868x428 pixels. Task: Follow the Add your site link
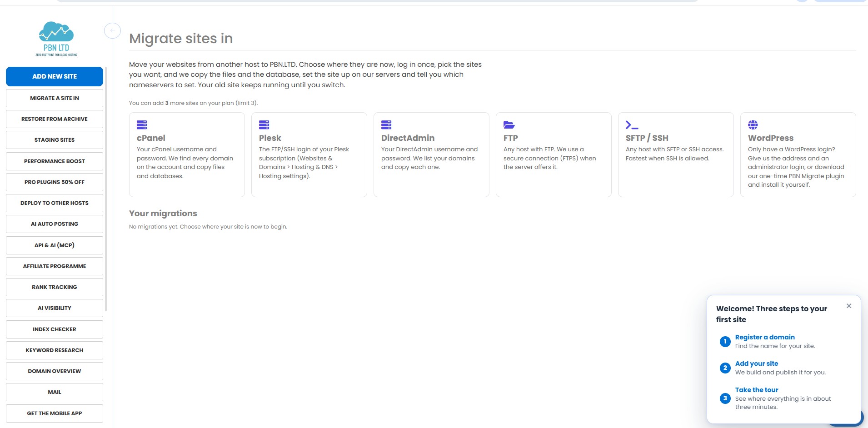(x=757, y=363)
